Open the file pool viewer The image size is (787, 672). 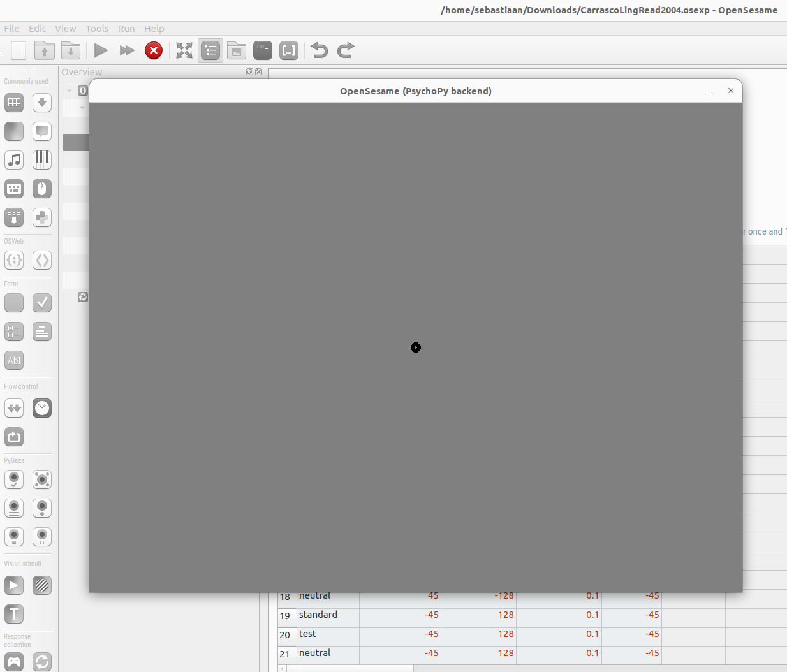point(237,50)
